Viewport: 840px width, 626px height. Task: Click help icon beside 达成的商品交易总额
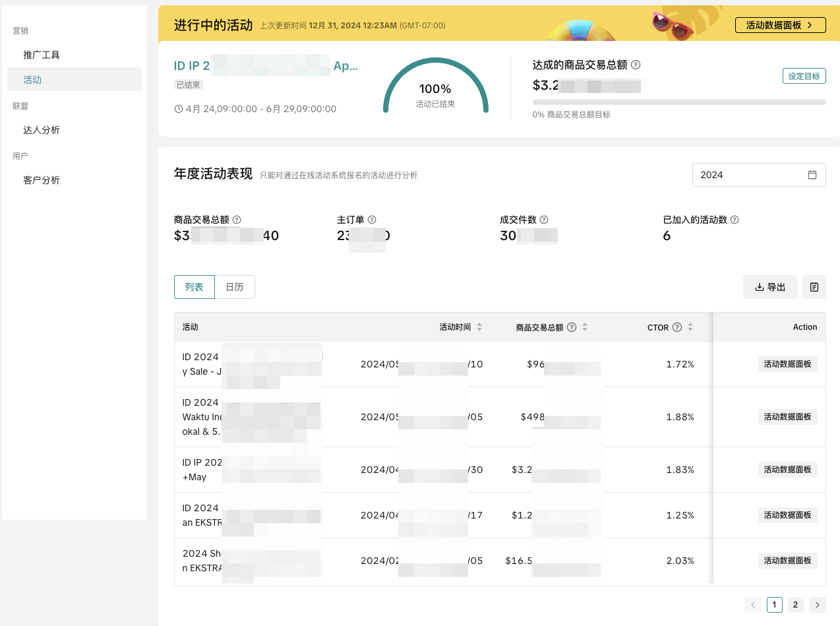[x=636, y=65]
